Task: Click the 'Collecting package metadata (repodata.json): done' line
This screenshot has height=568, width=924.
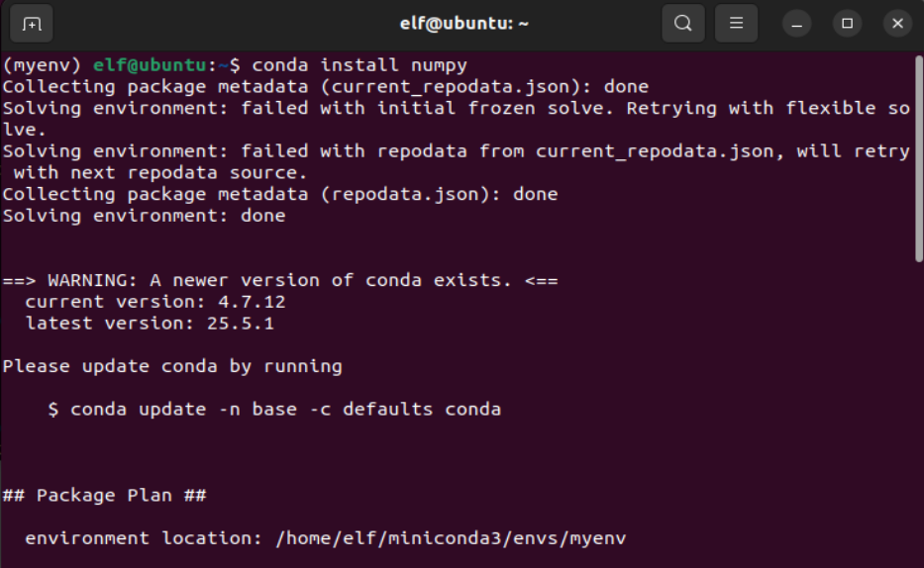Action: pyautogui.click(x=280, y=194)
